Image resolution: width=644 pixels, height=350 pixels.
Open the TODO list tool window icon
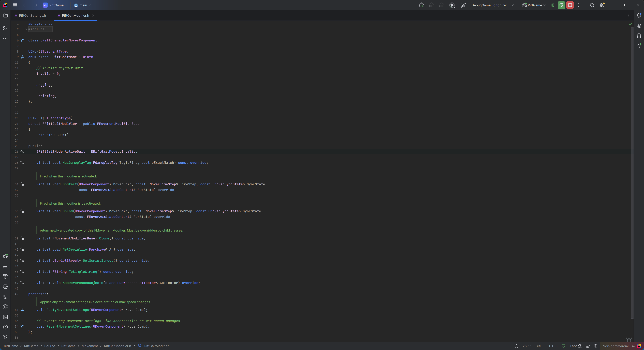click(5, 267)
